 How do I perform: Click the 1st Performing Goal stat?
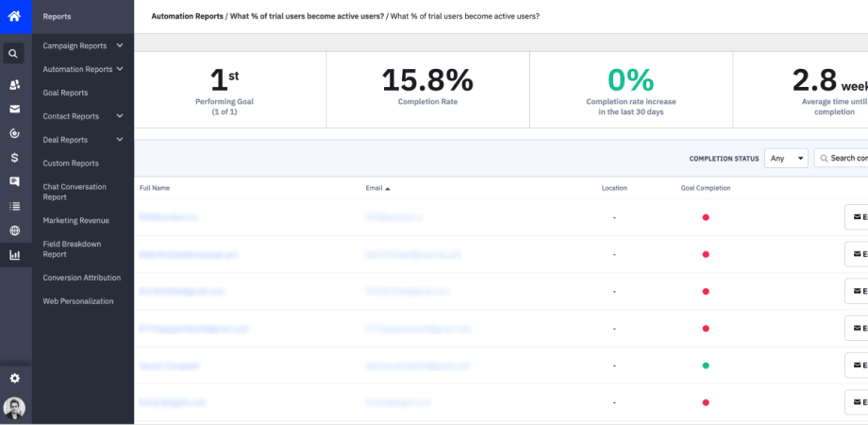(x=225, y=80)
